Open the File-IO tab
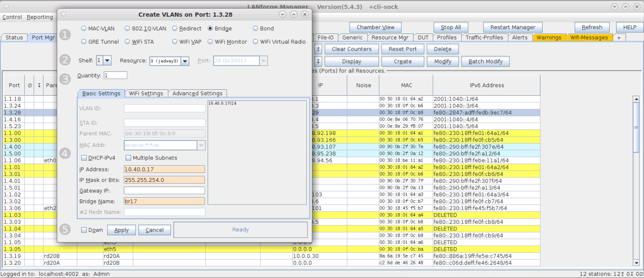Screen dimensions: 644x278 pyautogui.click(x=326, y=37)
